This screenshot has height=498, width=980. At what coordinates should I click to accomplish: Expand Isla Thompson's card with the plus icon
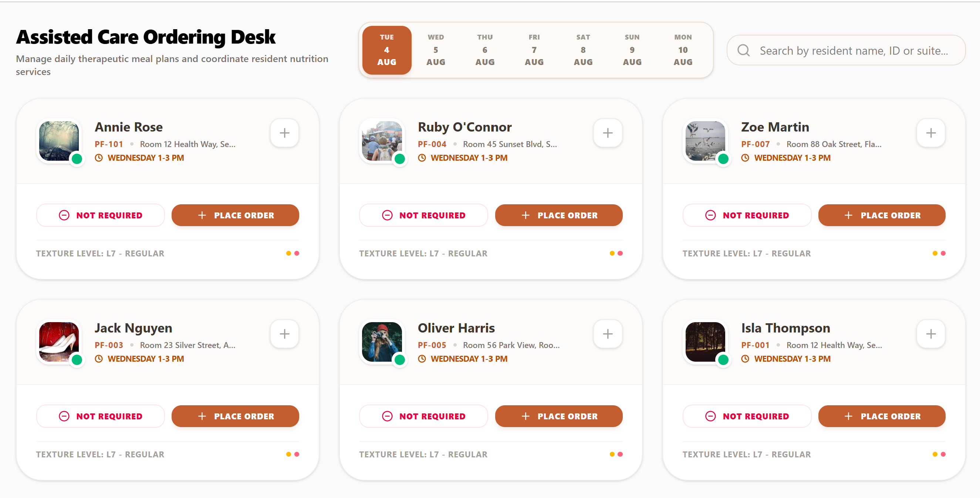click(x=930, y=334)
